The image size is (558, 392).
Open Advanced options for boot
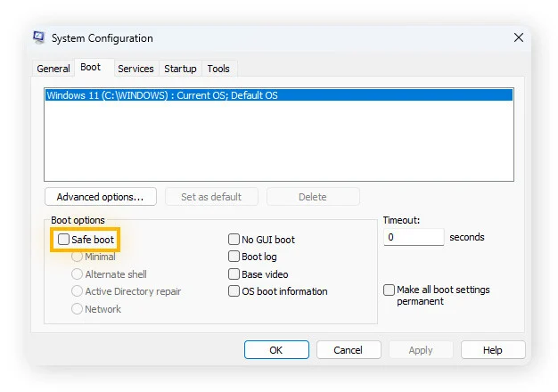pyautogui.click(x=100, y=197)
